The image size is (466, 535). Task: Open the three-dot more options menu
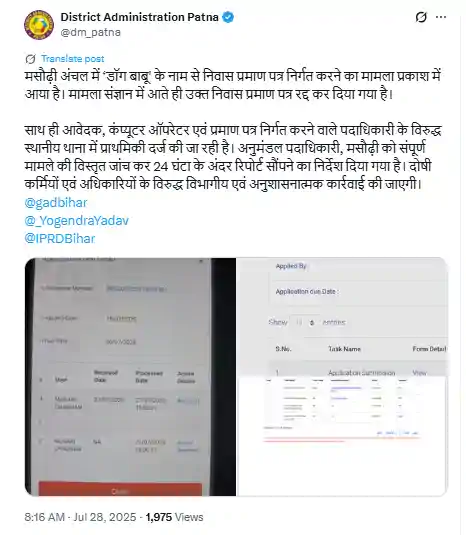[441, 17]
